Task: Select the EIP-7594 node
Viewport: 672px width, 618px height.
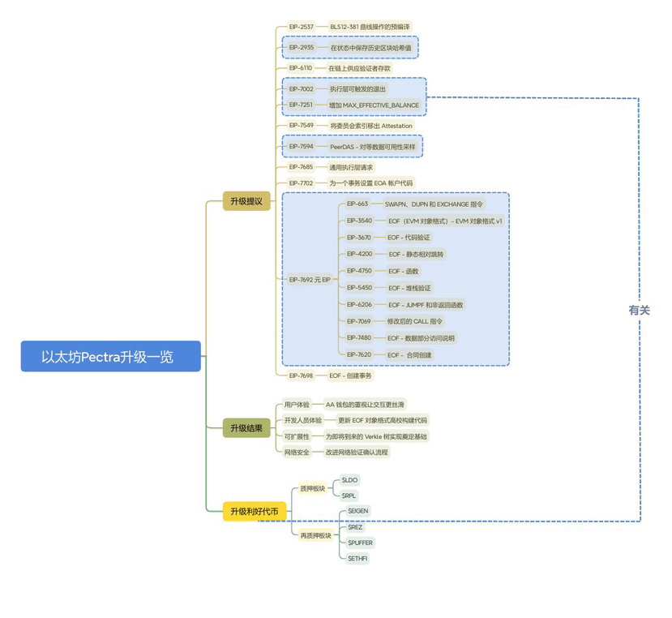Action: 302,147
